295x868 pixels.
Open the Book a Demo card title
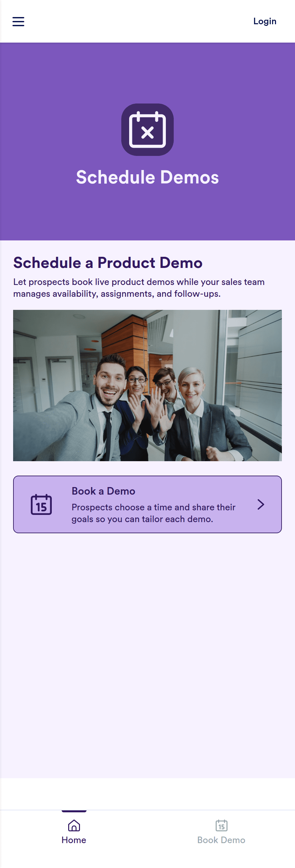tap(103, 491)
